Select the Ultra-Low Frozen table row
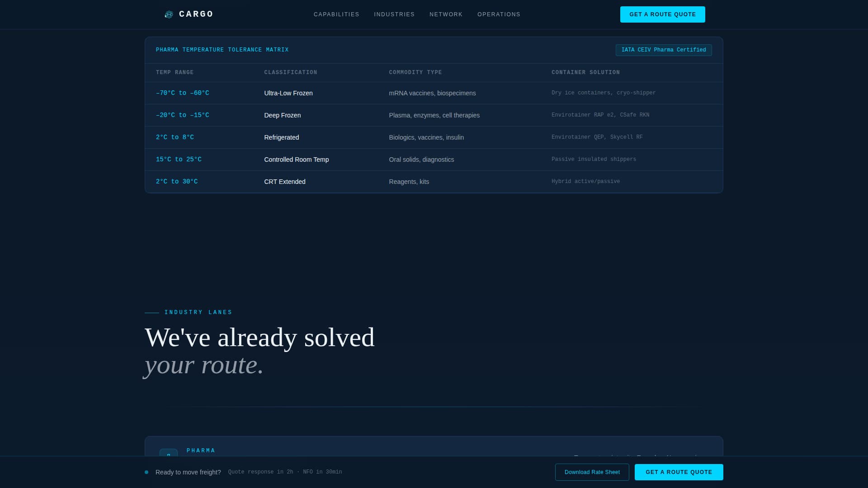868x488 pixels. [x=288, y=93]
